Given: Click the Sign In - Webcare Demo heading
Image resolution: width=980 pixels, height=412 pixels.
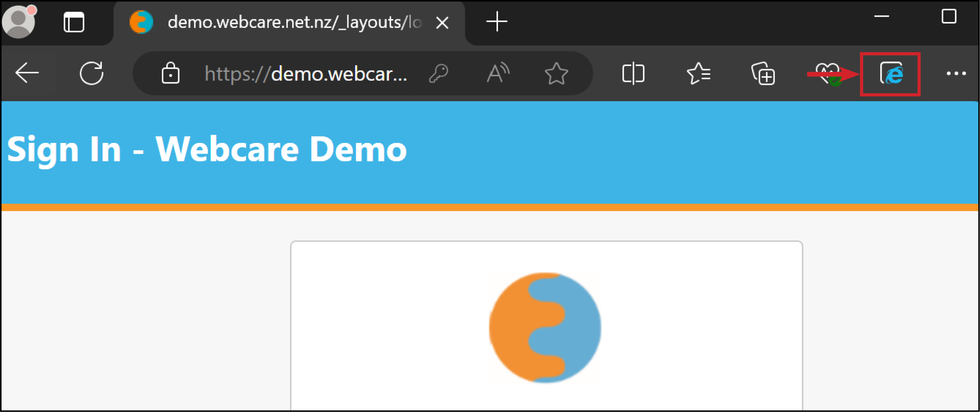Looking at the screenshot, I should point(206,149).
